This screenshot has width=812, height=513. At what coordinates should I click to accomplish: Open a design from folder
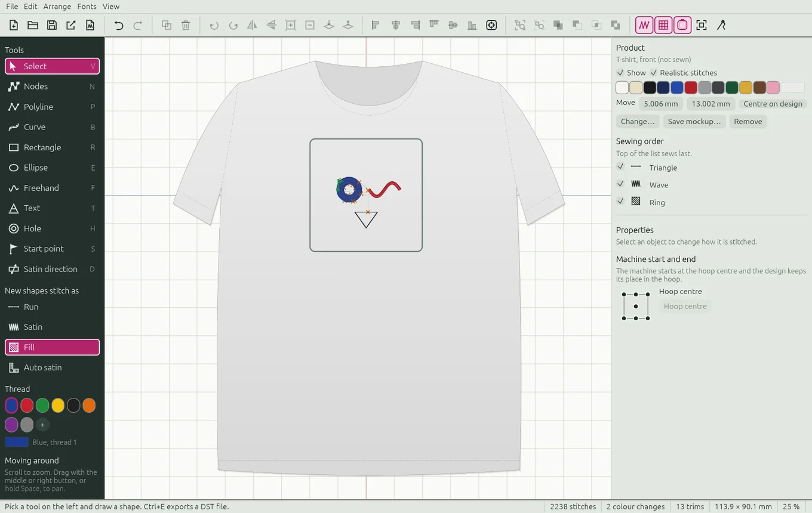point(33,25)
